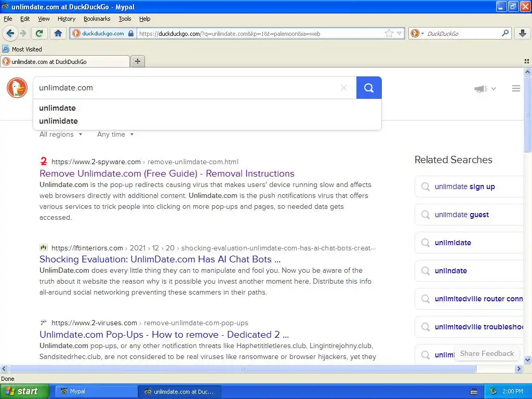Image resolution: width=532 pixels, height=399 pixels.
Task: Open the Tools menu
Action: 125,19
